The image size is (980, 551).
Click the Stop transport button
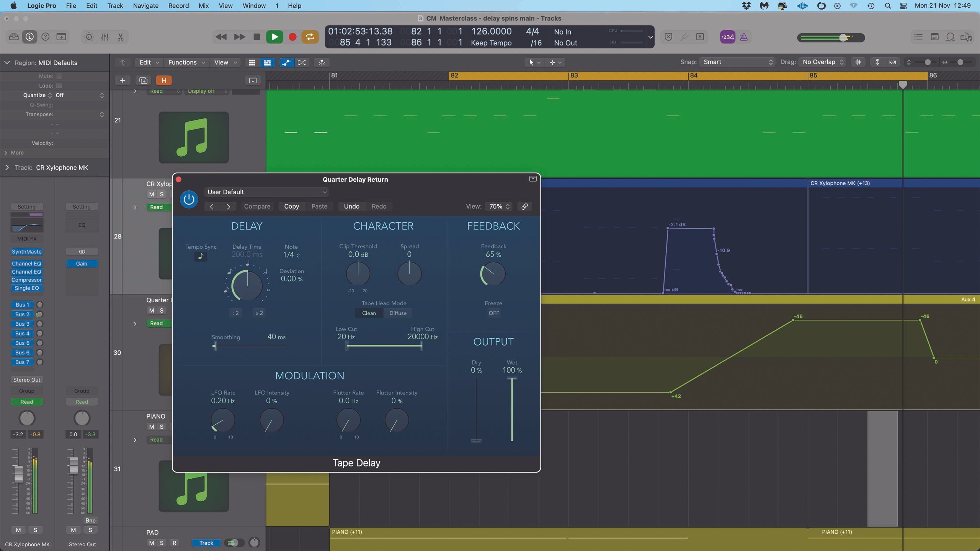pos(257,37)
